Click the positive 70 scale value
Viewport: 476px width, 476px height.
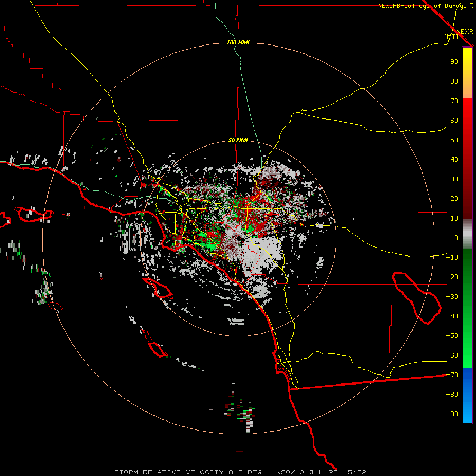(x=454, y=101)
